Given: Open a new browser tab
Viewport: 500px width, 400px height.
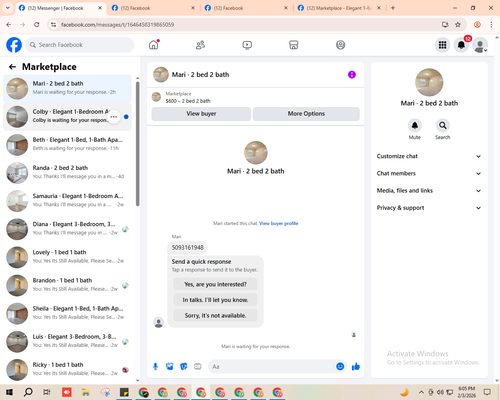Looking at the screenshot, I should coord(393,8).
